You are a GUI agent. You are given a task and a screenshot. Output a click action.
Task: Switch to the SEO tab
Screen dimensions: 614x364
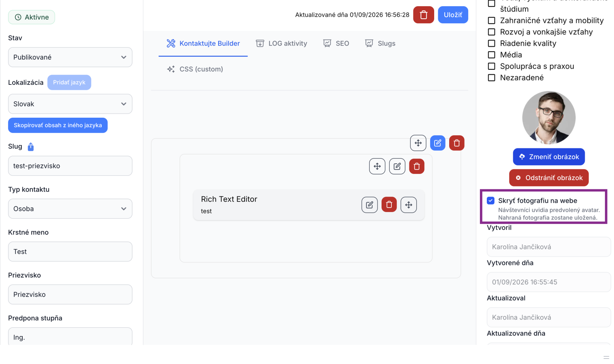tap(336, 43)
